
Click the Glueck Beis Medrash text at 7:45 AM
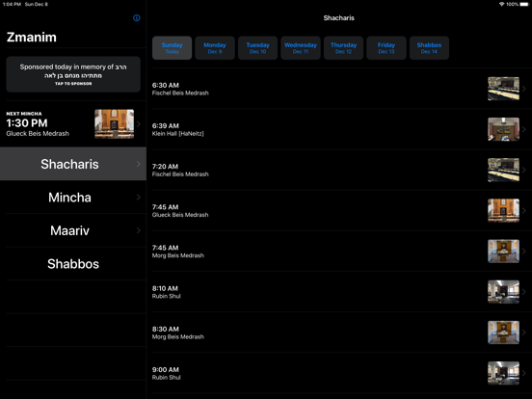[180, 215]
